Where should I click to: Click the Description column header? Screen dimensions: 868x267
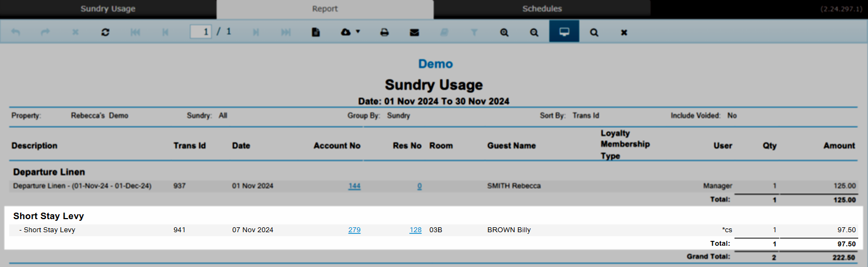tap(34, 146)
